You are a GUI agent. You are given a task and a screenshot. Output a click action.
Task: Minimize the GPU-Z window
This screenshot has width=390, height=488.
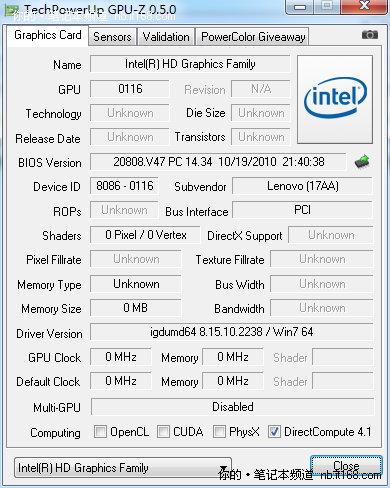click(300, 7)
